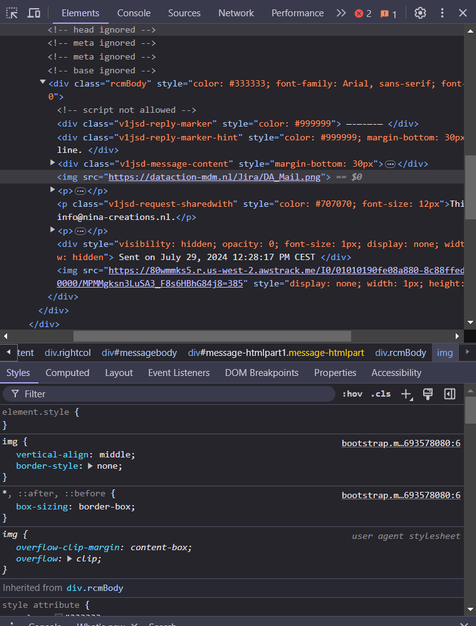This screenshot has width=476, height=626.
Task: Open the Layout pane tab
Action: click(x=119, y=373)
